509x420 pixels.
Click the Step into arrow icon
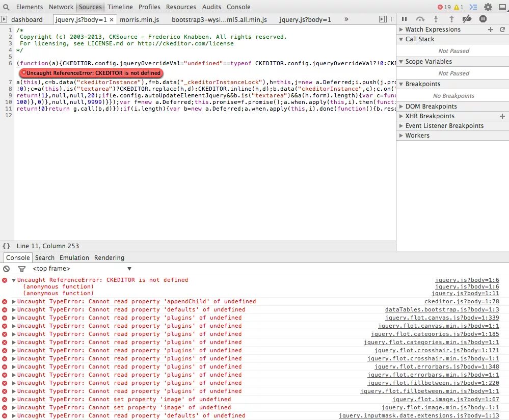coord(436,19)
